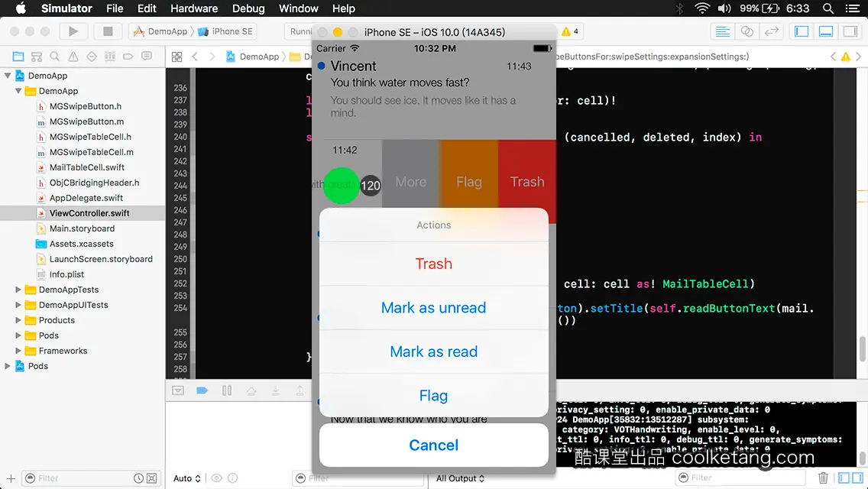The height and width of the screenshot is (489, 868).
Task: Open the Symbol navigator icon
Action: pos(37,57)
